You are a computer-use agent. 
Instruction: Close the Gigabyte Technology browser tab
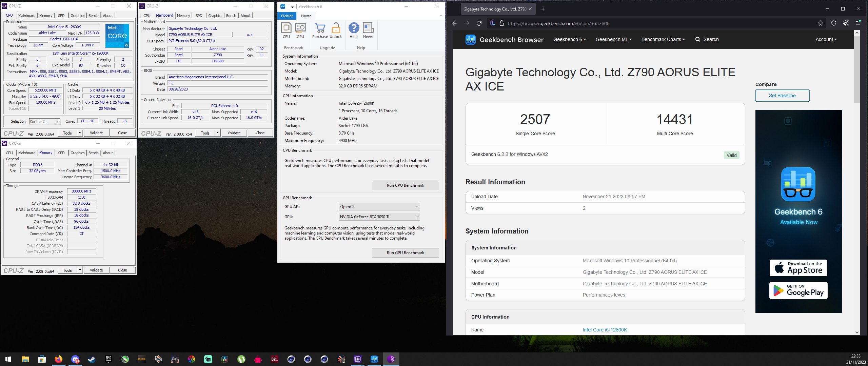click(x=530, y=9)
